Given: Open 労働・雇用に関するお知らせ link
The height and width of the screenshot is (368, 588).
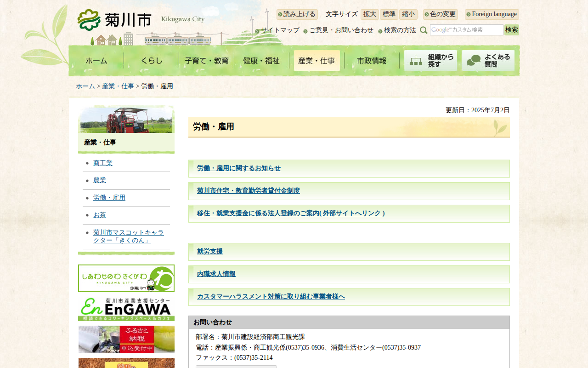Looking at the screenshot, I should click(x=238, y=168).
